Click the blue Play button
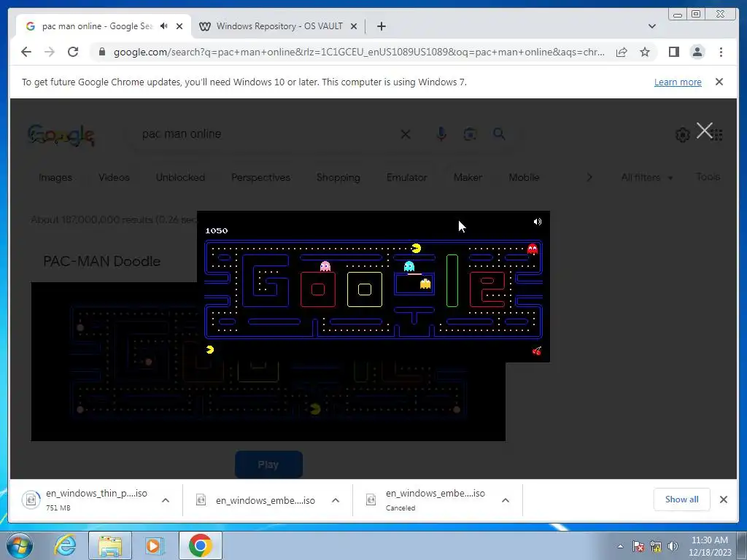The width and height of the screenshot is (747, 560). tap(268, 464)
